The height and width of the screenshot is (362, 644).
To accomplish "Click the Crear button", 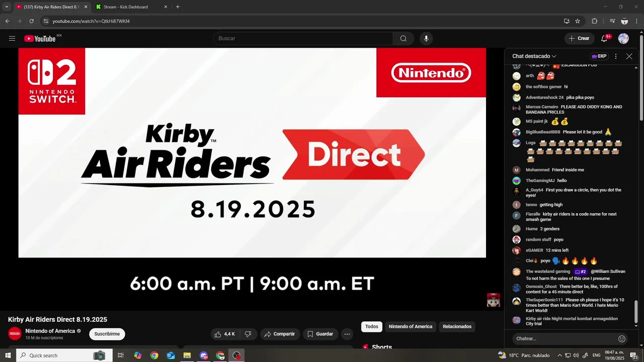I will click(579, 38).
